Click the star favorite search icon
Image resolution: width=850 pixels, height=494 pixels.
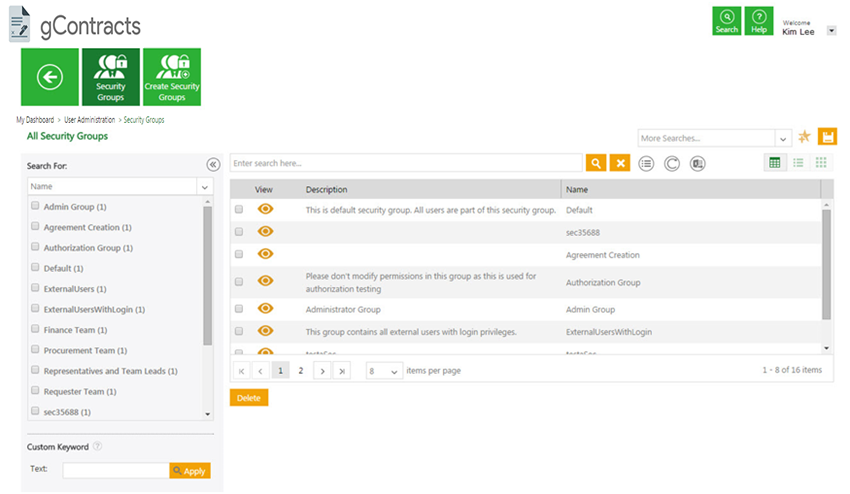804,137
